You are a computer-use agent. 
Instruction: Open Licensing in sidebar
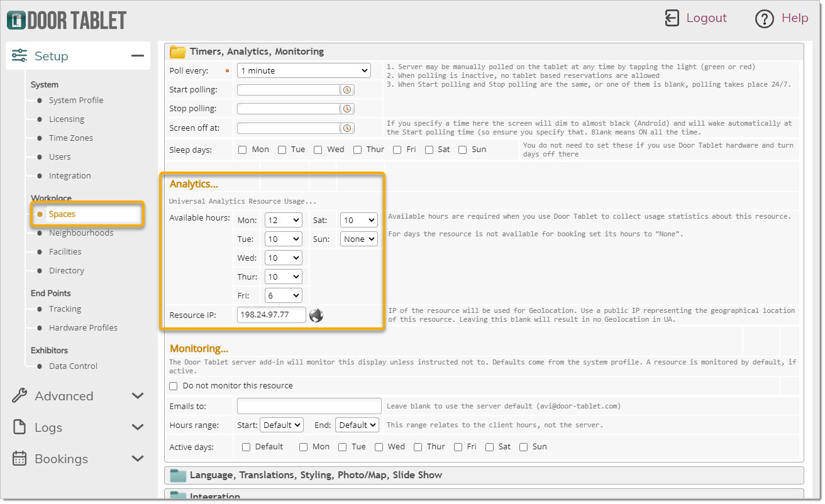[x=67, y=119]
